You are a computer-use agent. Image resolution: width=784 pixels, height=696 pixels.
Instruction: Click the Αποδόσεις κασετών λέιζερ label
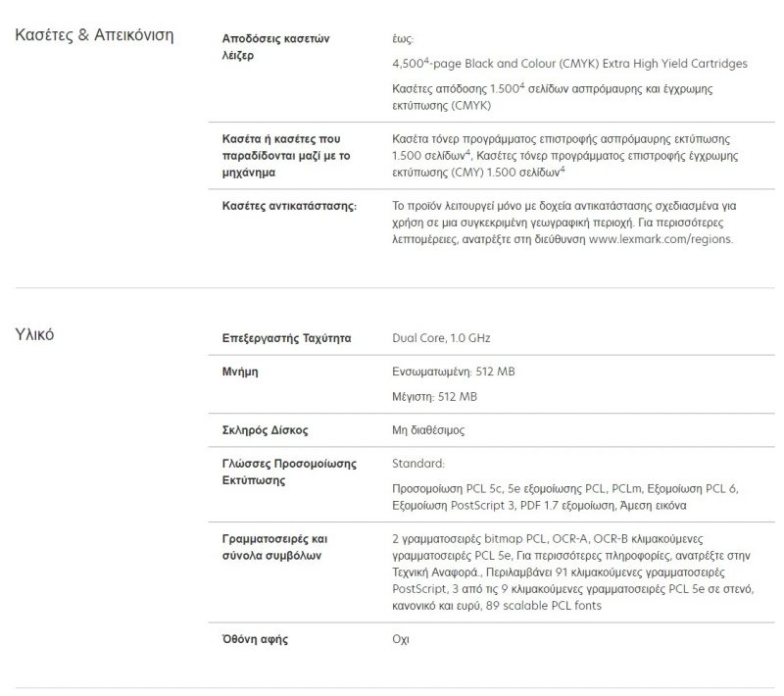click(275, 47)
